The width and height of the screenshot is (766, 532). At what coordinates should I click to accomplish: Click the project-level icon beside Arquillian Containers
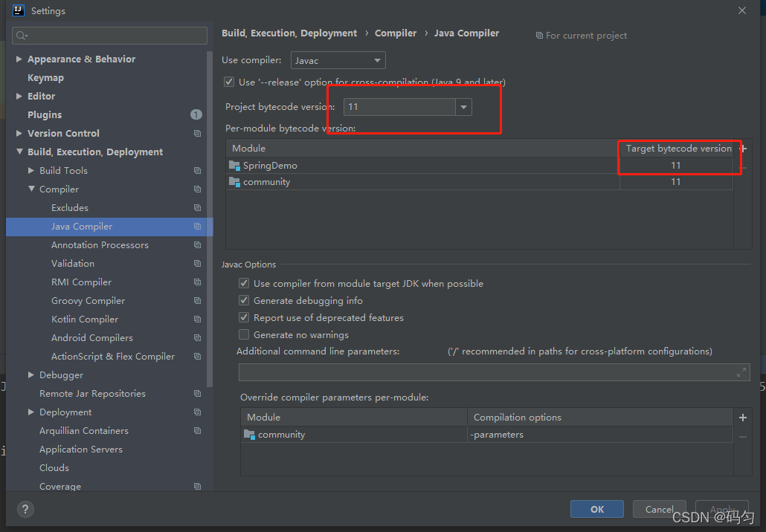197,430
